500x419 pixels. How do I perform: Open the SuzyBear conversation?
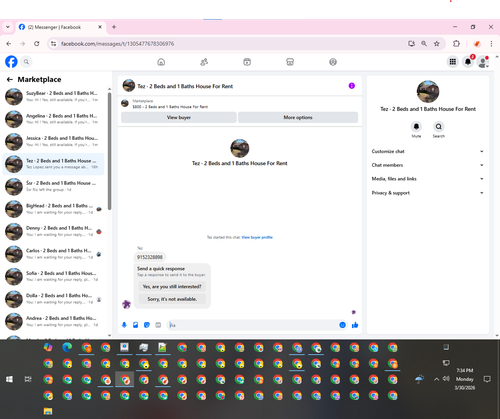(x=53, y=96)
